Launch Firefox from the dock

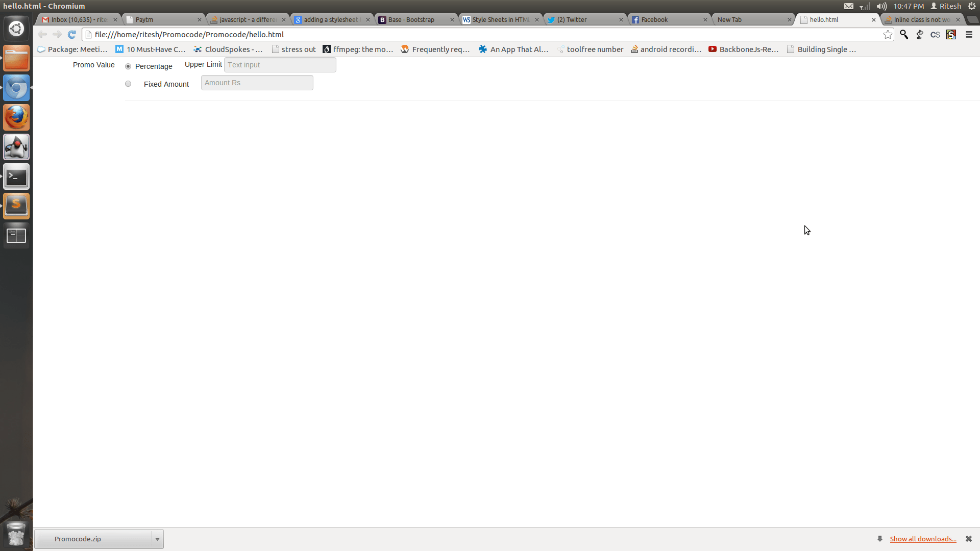pos(16,118)
